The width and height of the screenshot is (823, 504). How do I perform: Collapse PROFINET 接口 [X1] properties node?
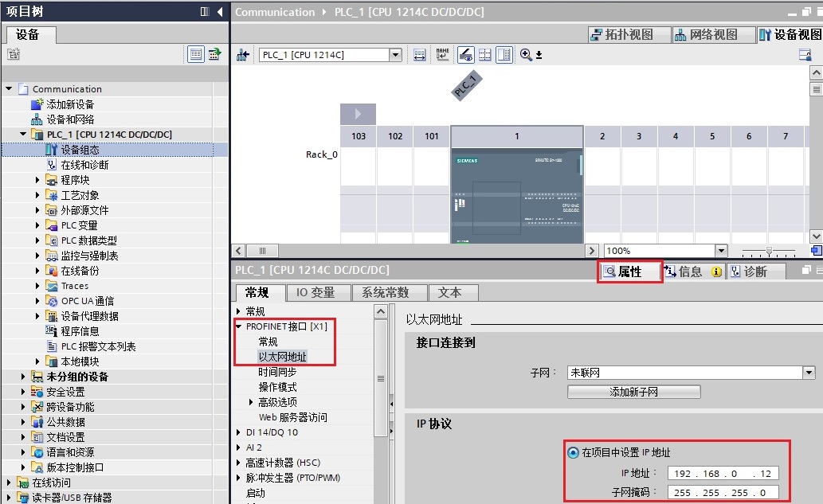tap(239, 326)
